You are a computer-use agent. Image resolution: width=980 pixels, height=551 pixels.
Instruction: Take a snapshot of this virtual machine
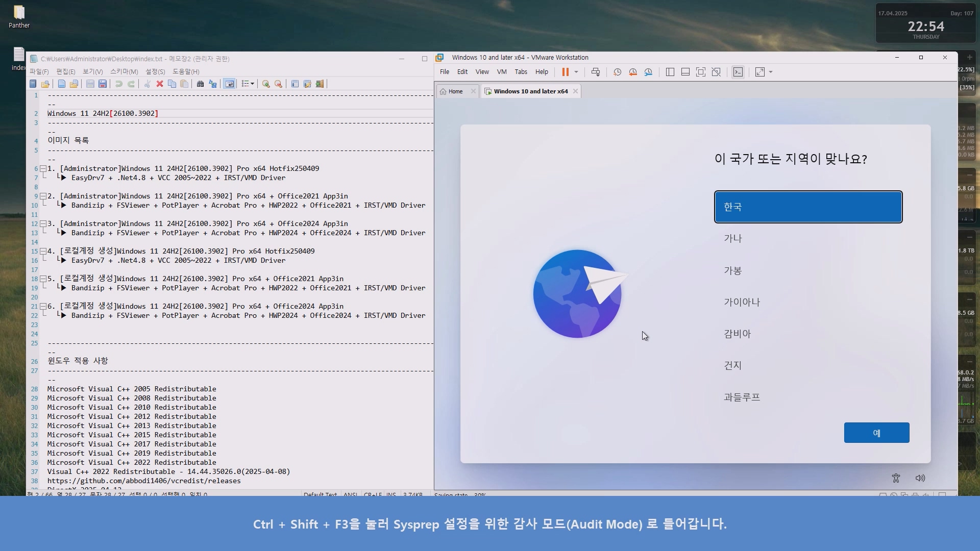pos(617,72)
